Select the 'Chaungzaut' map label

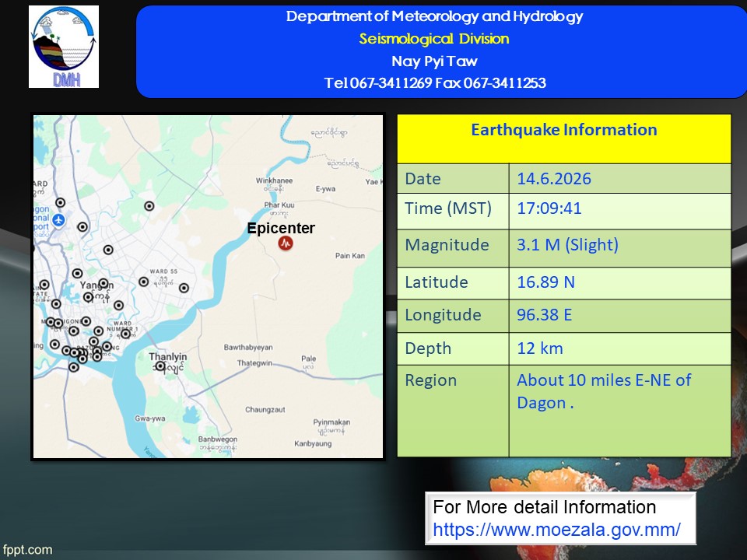click(265, 410)
